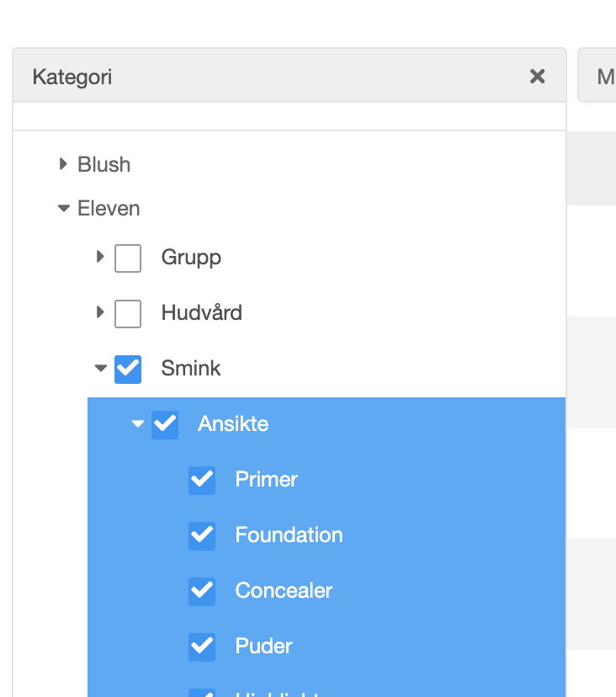Click the Eleven brand label

tap(109, 208)
